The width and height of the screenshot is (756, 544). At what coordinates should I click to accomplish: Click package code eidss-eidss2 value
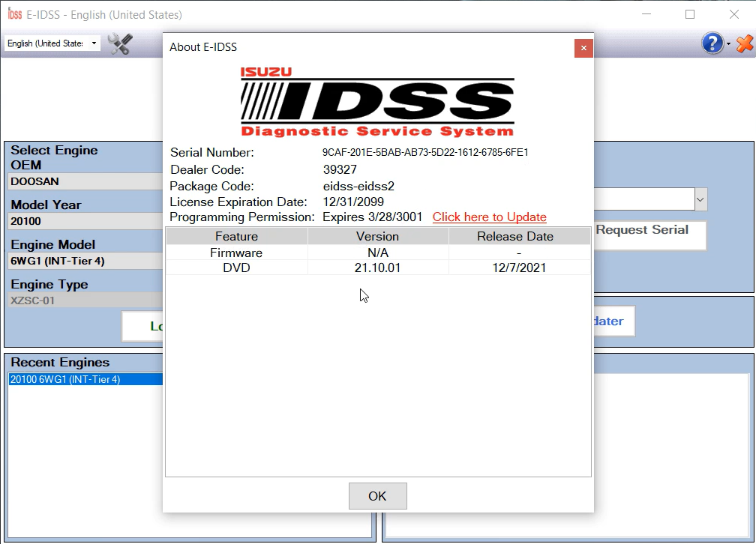358,186
